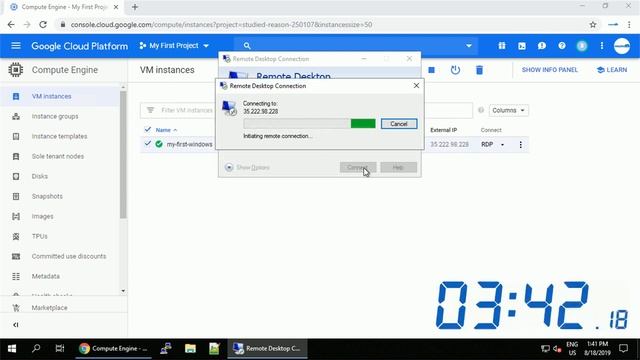Click the 35.222.98.228 external IP cell
Image resolution: width=640 pixels, height=360 pixels.
(449, 144)
